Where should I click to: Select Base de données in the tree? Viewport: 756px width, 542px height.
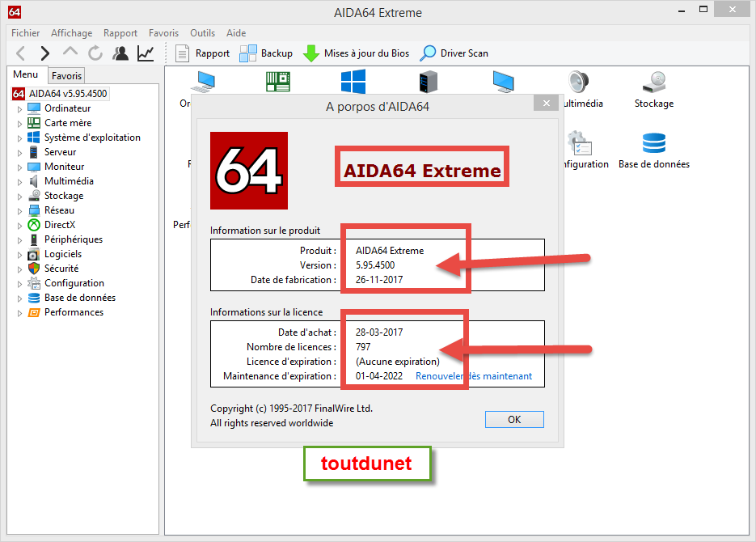coord(80,298)
